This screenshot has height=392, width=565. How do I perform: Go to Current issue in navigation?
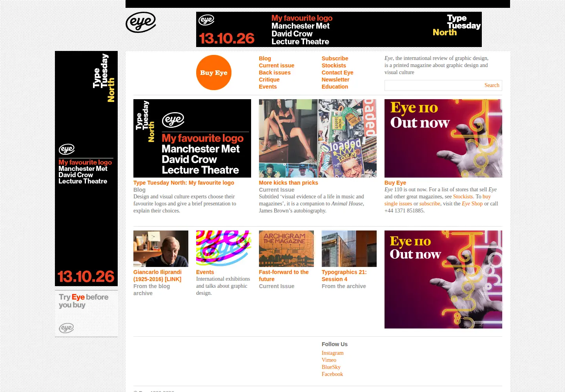[x=276, y=65]
